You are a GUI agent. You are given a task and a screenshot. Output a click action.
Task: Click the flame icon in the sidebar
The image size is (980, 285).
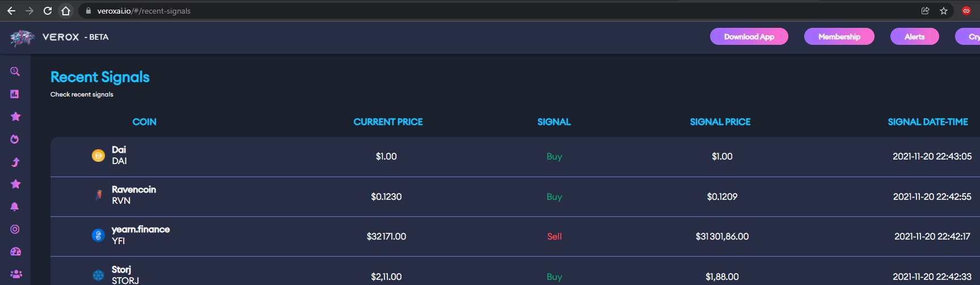click(15, 139)
